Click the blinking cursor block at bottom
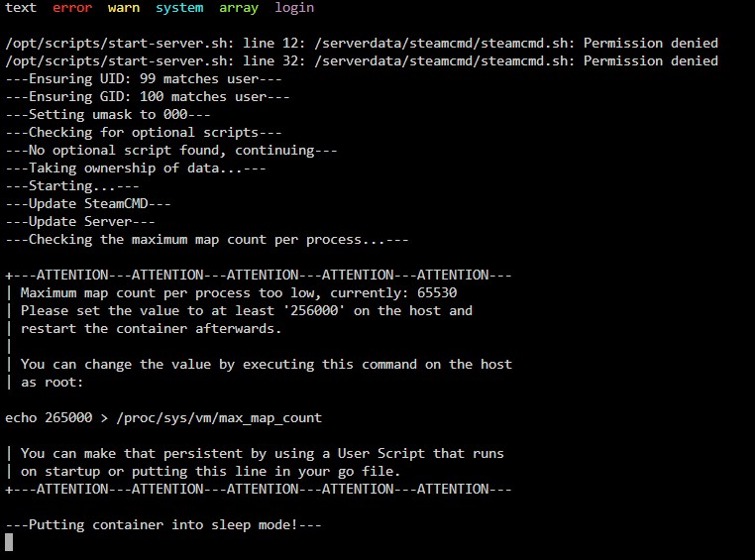Image resolution: width=755 pixels, height=560 pixels. pos(9,542)
